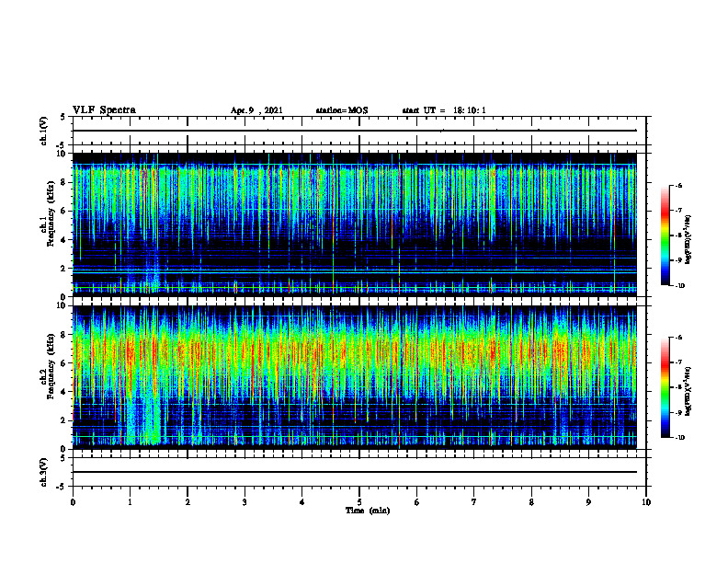
Task: Click the "-5" tick on ch.3(V) axis
Action: pos(63,487)
